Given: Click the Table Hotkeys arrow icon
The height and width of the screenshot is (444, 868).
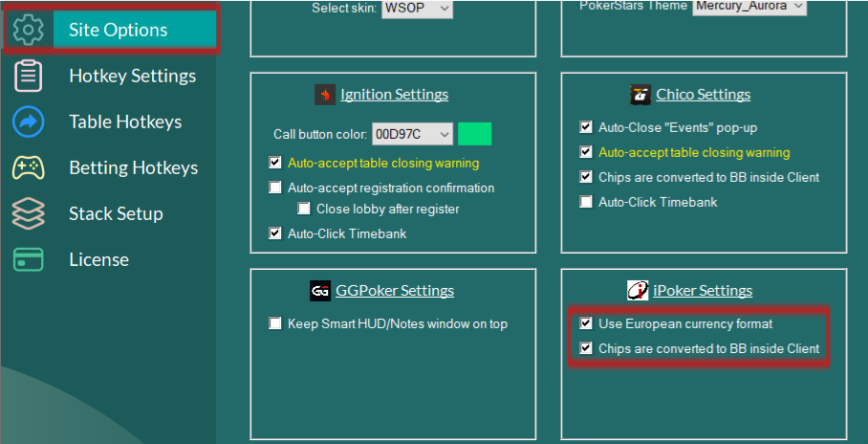Looking at the screenshot, I should pyautogui.click(x=29, y=122).
